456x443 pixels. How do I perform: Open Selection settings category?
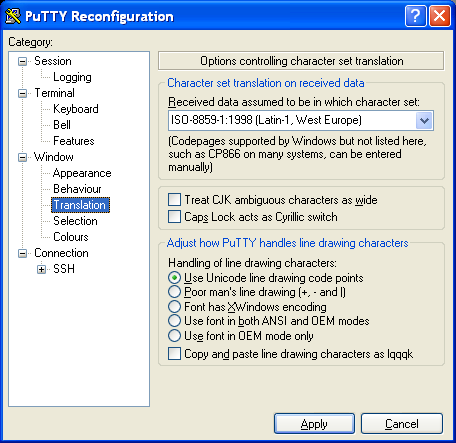(75, 221)
